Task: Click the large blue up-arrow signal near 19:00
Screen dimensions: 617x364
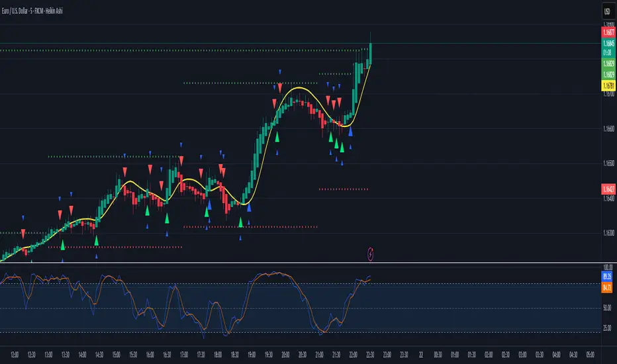Action: click(249, 207)
